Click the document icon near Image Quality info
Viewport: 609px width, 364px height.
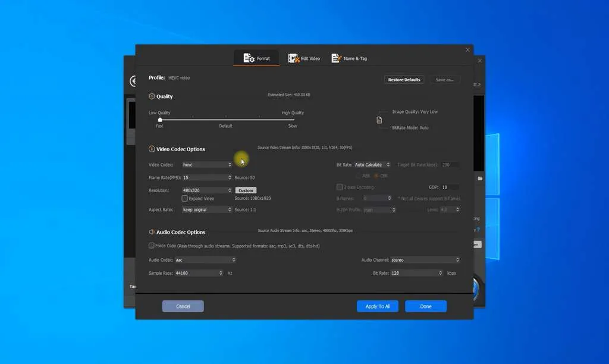[x=380, y=119]
